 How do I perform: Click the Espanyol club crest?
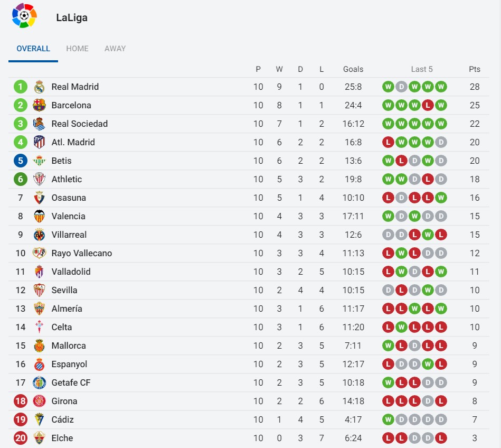(39, 364)
